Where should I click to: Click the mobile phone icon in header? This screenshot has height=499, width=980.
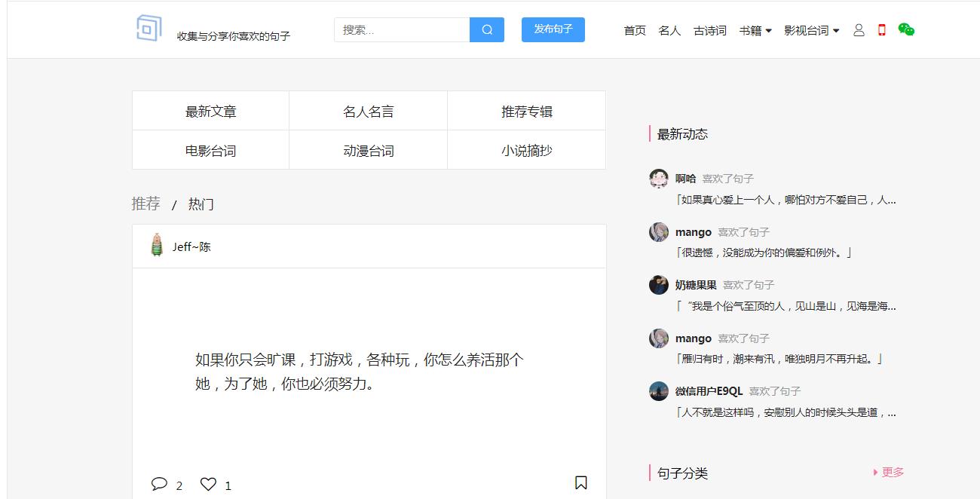(x=880, y=29)
